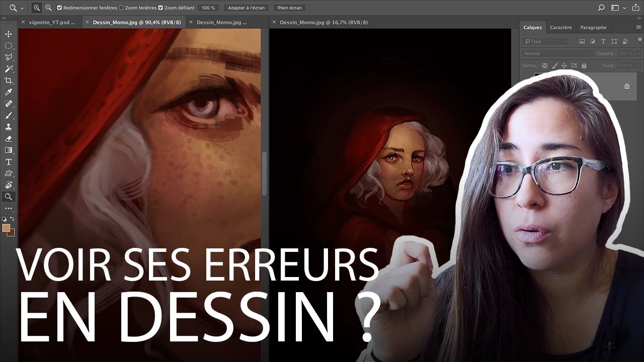Select the Move tool
The height and width of the screenshot is (362, 644).
pos(9,34)
